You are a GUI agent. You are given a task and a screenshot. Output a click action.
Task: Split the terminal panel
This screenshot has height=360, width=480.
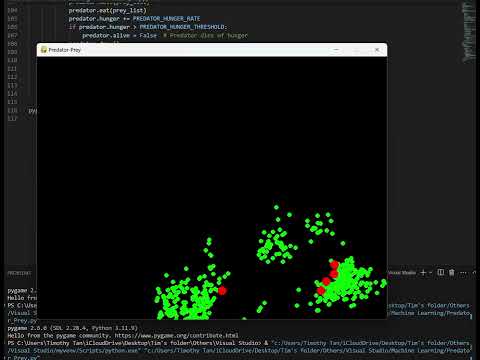pos(441,272)
